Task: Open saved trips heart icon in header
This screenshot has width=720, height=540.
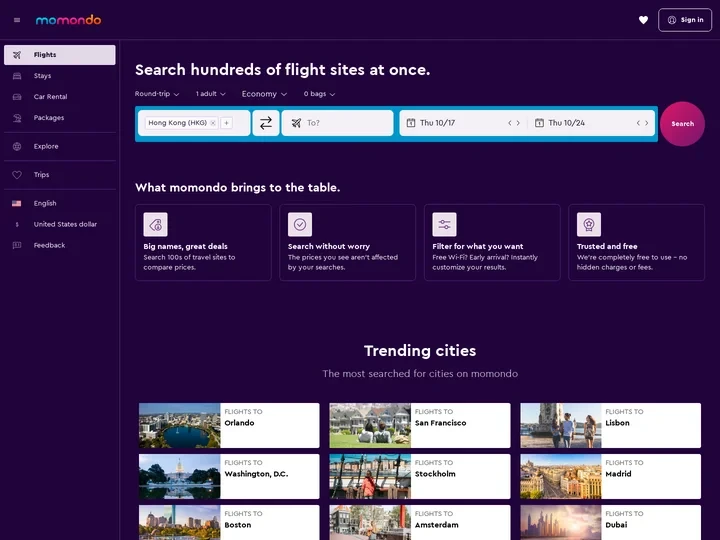Action: click(x=643, y=20)
